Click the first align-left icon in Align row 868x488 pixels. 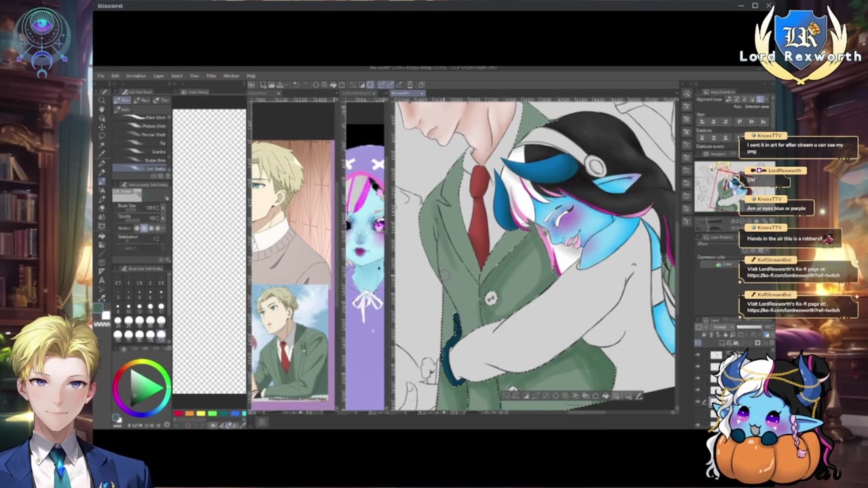pyautogui.click(x=703, y=121)
